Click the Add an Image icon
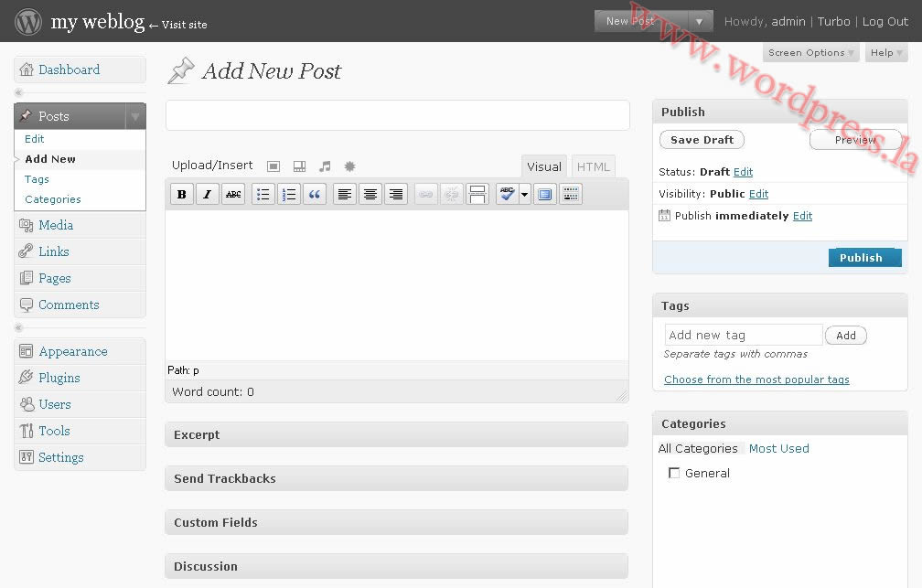This screenshot has height=588, width=922. (273, 166)
